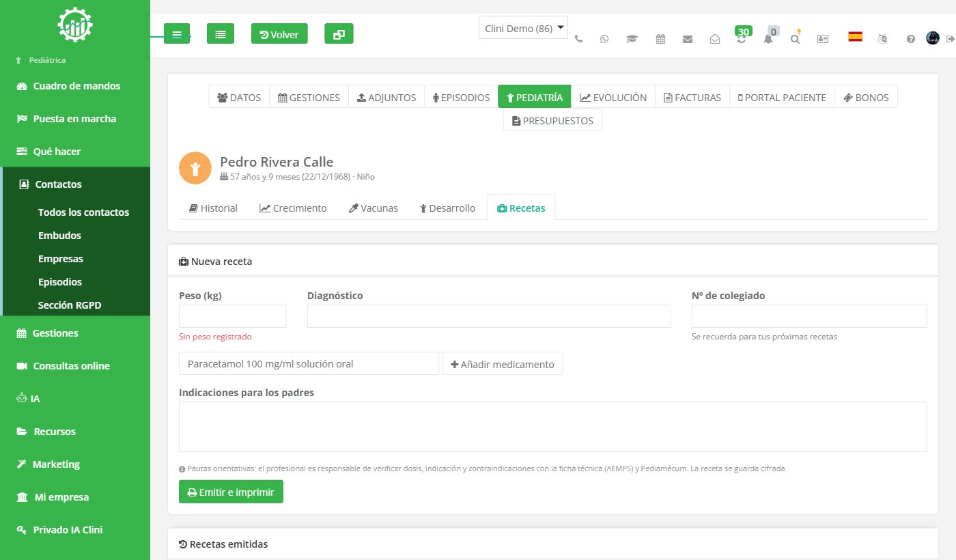Click the contact card icon

(x=823, y=39)
